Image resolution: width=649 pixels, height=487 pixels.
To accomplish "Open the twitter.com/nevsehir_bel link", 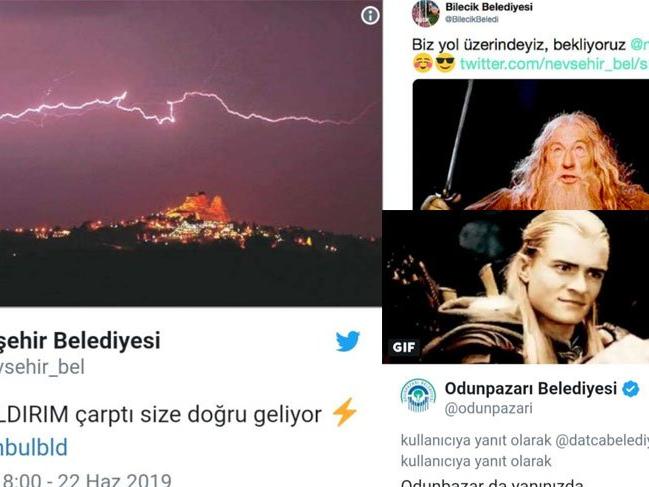I will coord(554,64).
